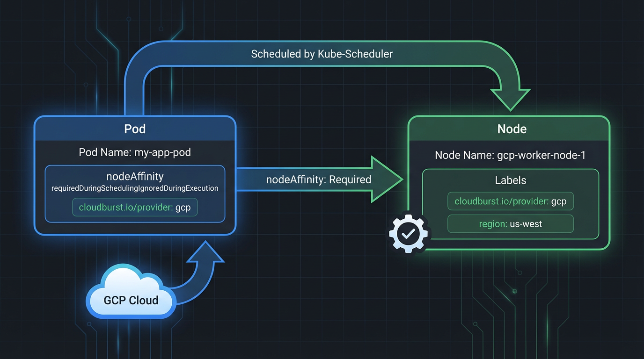Click the nodeAffinity: Required arrow
This screenshot has height=359, width=644.
(318, 179)
